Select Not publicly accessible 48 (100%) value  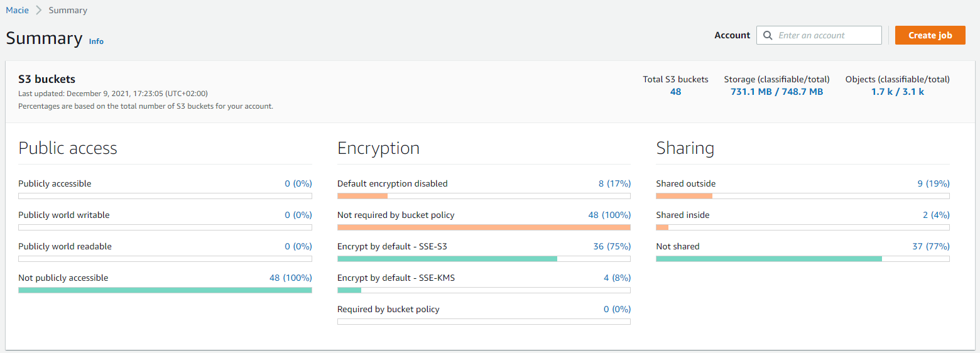[291, 278]
